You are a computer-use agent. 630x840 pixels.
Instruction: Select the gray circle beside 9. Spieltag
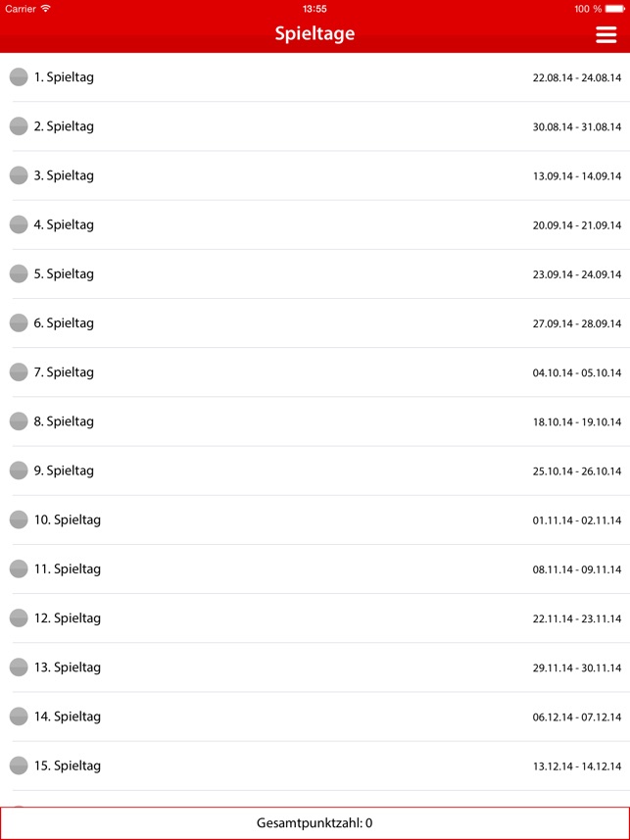coord(19,470)
